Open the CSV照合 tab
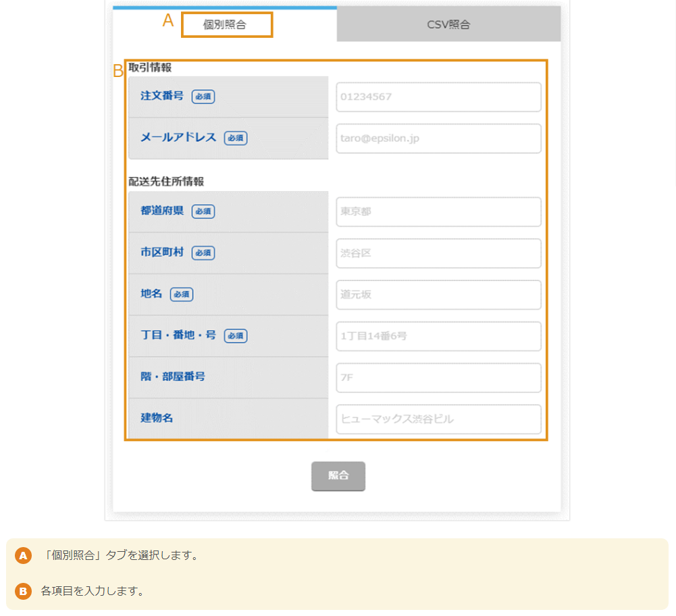This screenshot has height=616, width=676. coord(448,24)
